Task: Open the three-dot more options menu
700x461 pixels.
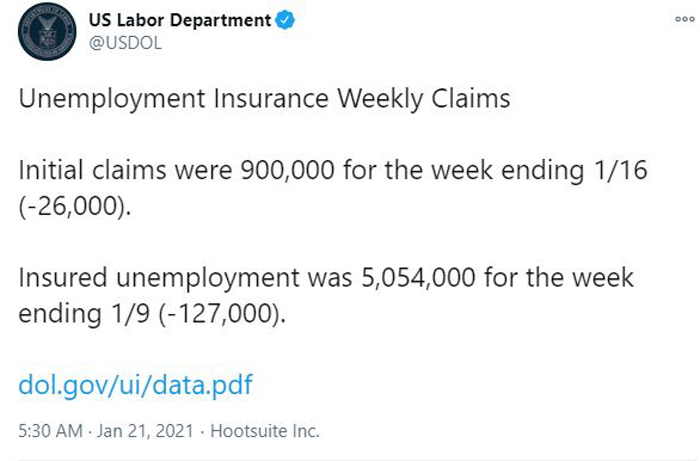Action: 685,19
